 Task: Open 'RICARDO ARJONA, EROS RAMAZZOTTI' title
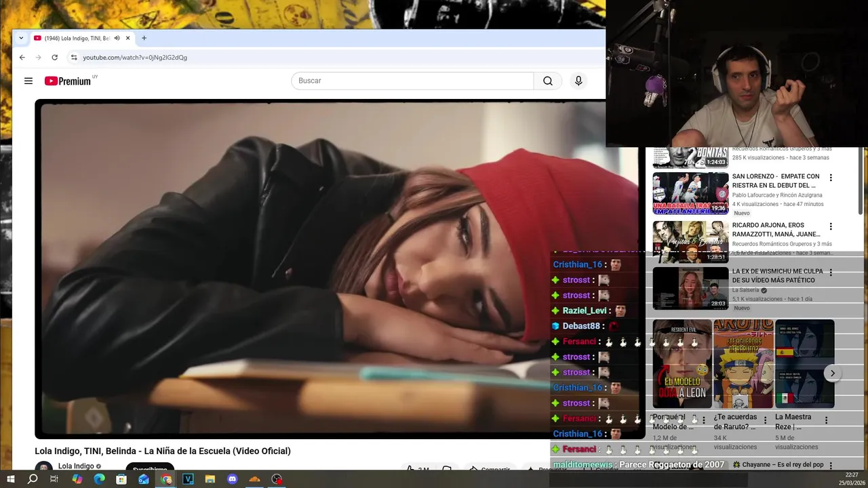pyautogui.click(x=775, y=230)
